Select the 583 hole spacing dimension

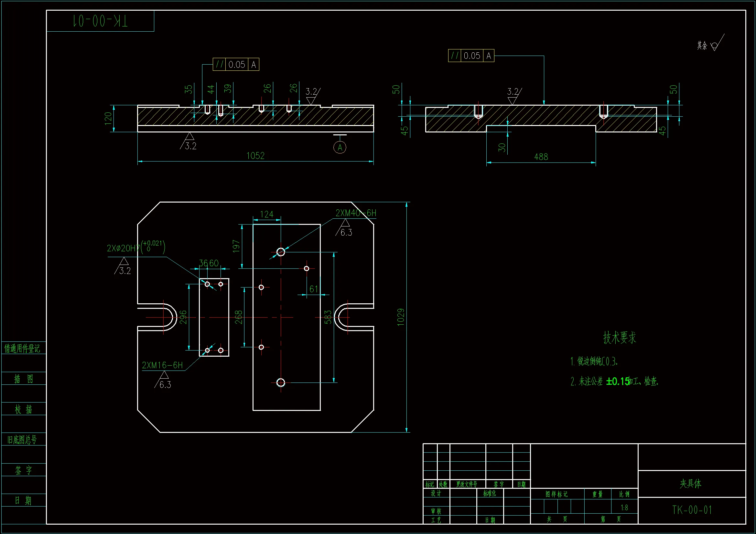328,317
